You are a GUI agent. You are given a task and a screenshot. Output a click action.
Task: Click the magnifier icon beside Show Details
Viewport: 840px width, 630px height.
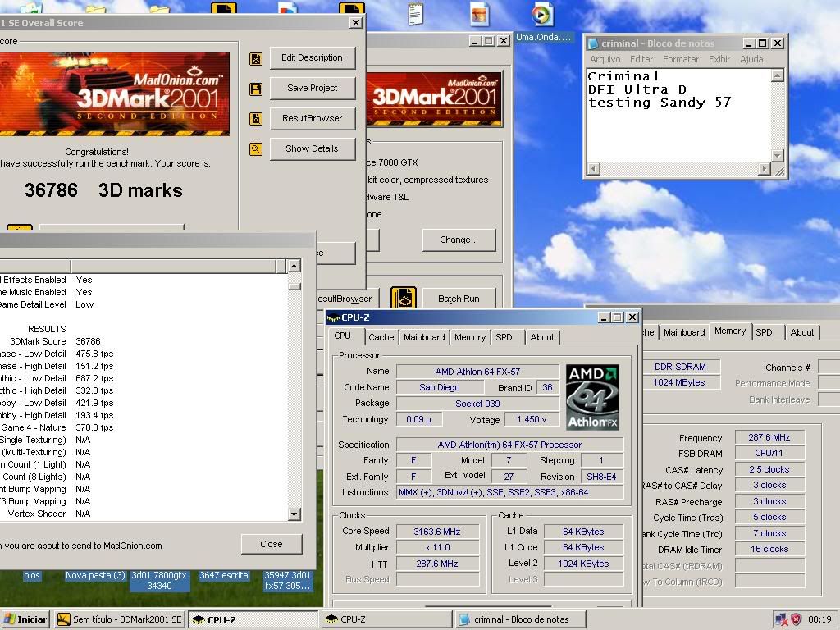256,149
